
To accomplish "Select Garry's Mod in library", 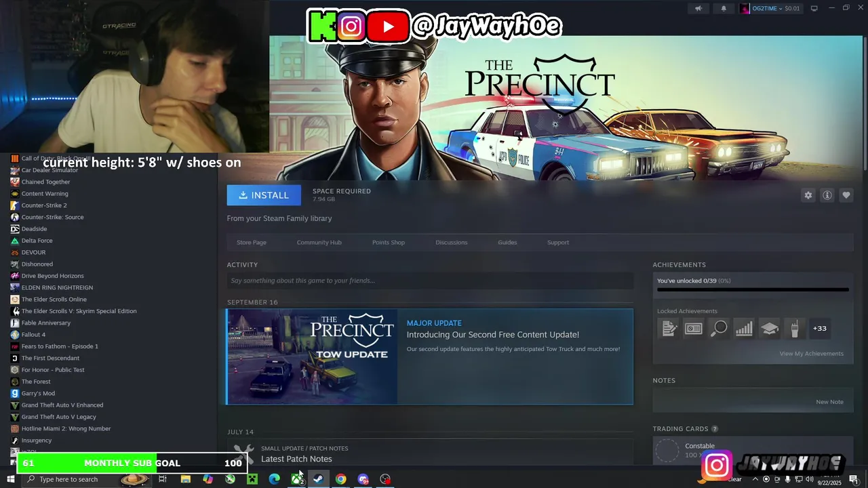I will point(38,393).
